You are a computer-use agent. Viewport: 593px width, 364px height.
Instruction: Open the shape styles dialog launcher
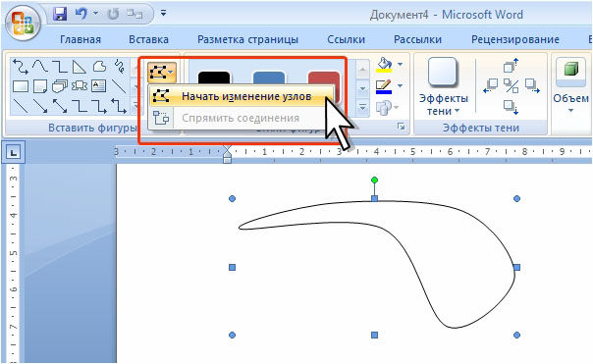pyautogui.click(x=401, y=127)
